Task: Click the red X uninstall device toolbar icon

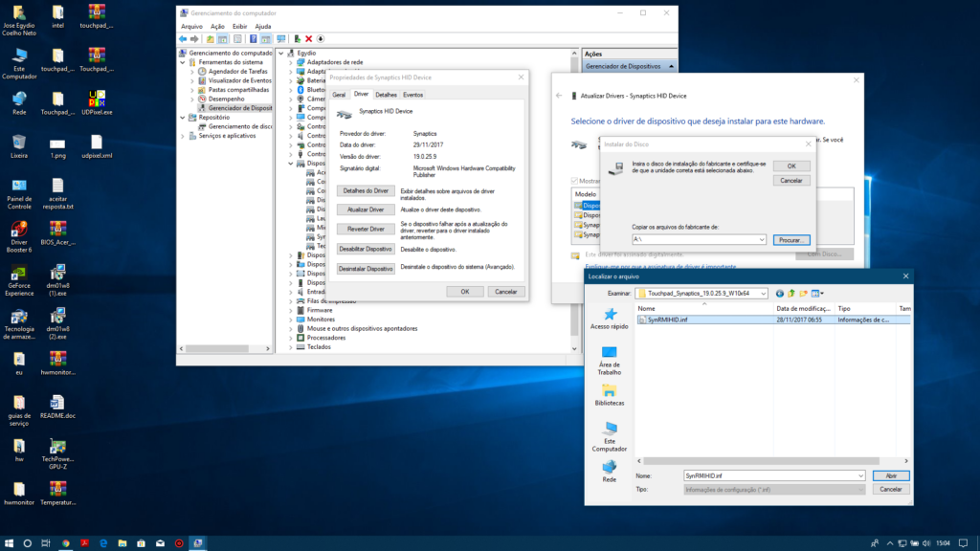Action: point(308,39)
